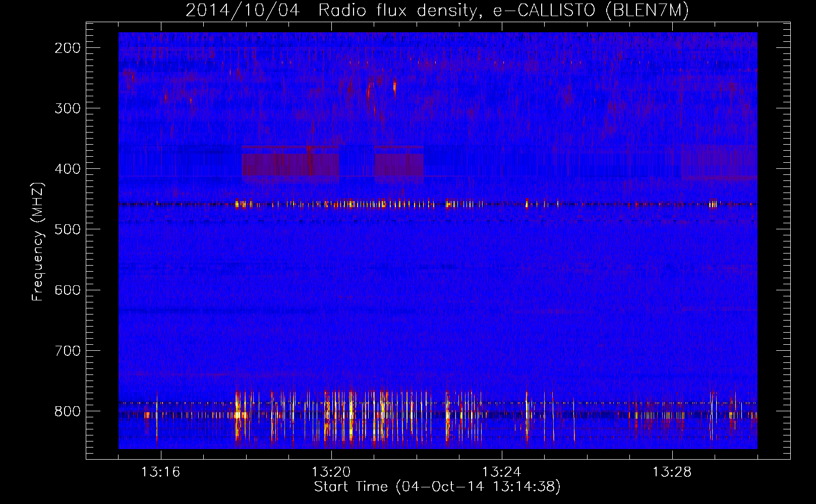This screenshot has width=816, height=504.
Task: Click the 13:16 time tick label
Action: click(x=160, y=472)
